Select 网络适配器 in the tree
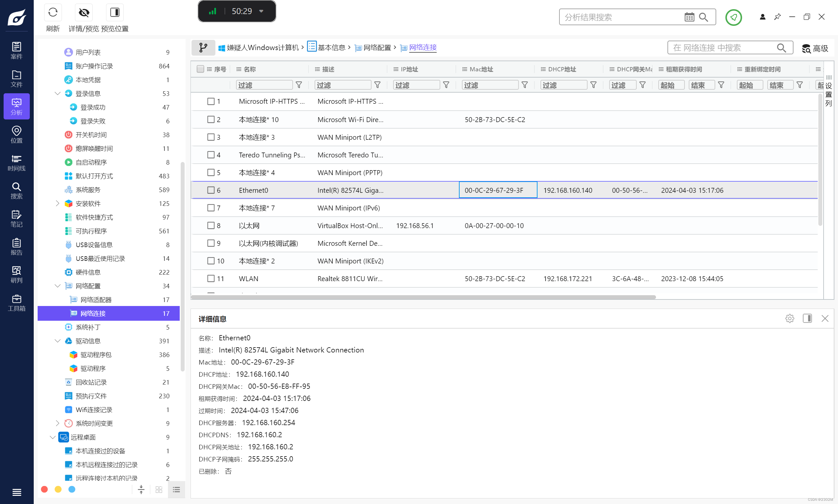The width and height of the screenshot is (838, 504). point(96,299)
